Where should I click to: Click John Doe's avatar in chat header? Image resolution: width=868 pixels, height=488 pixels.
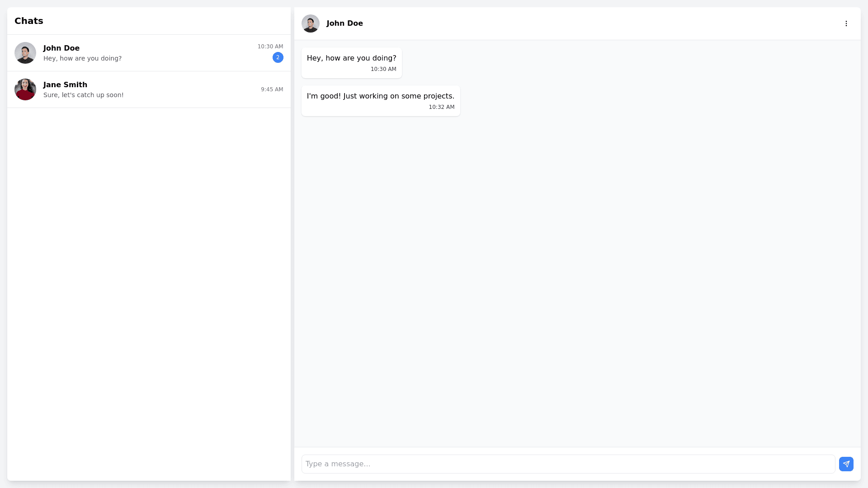pos(310,23)
